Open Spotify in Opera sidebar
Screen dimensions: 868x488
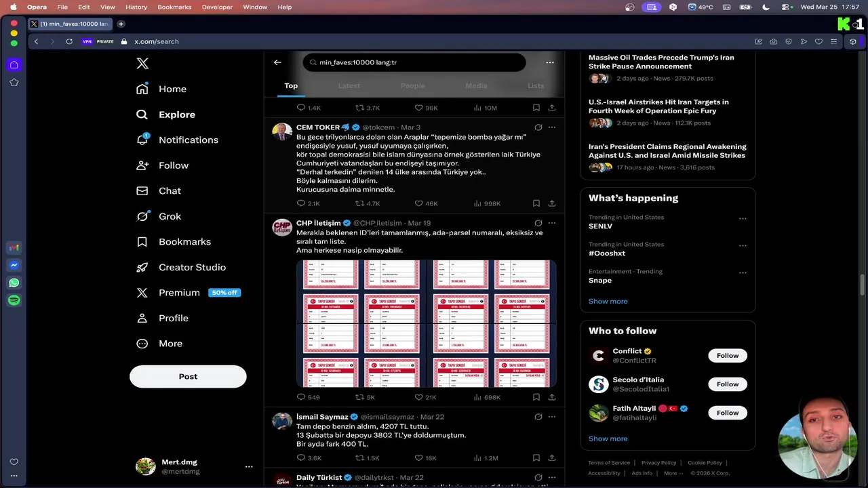(x=14, y=300)
